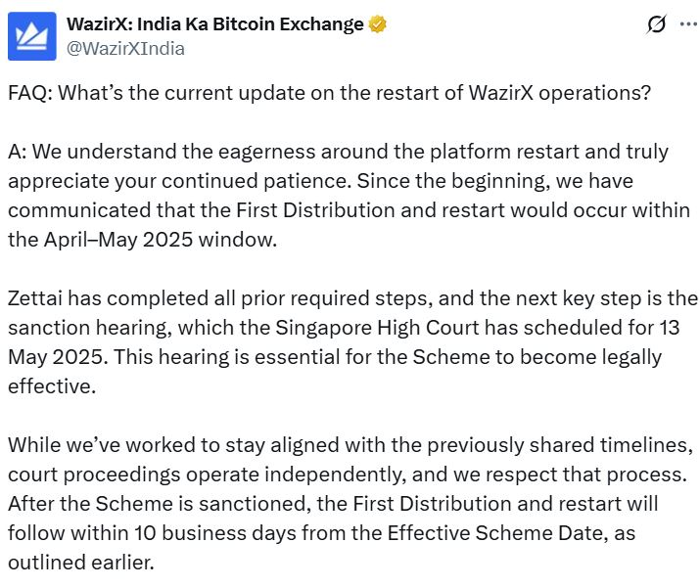Open the three-dot More options menu
Screen dimensions: 700x588
pyautogui.click(x=688, y=25)
